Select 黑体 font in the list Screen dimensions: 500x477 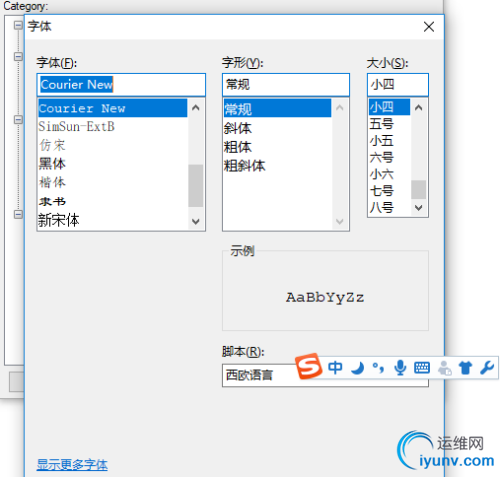click(x=113, y=164)
